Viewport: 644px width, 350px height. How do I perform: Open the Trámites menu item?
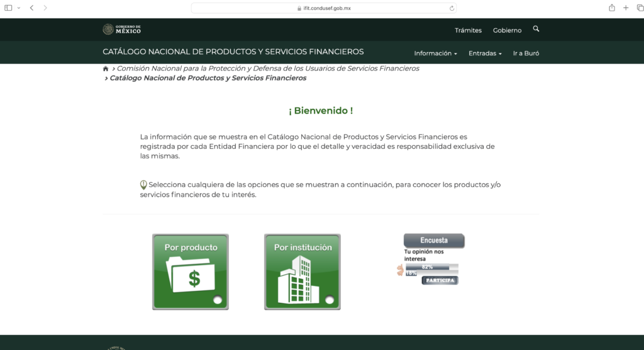[468, 30]
